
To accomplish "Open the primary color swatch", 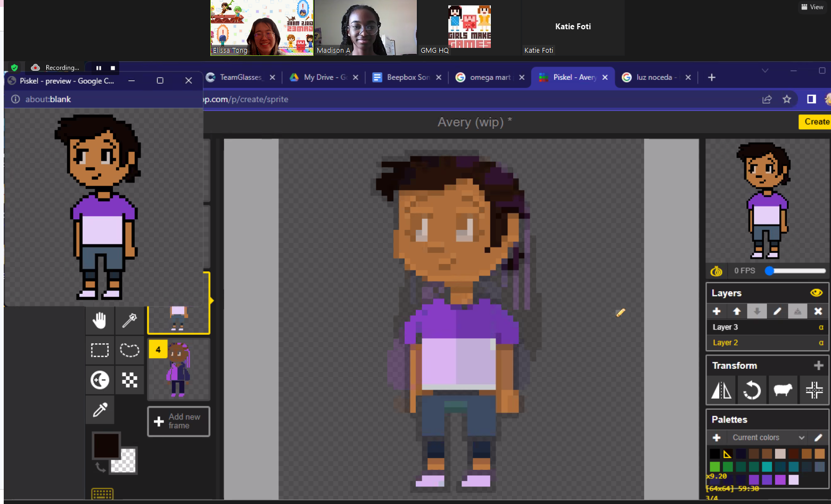I will [x=106, y=445].
